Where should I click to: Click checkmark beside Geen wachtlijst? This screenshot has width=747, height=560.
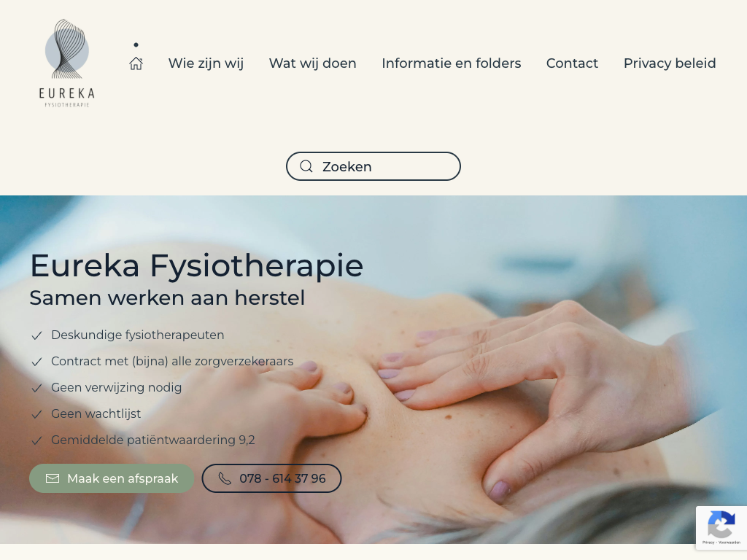tap(36, 414)
